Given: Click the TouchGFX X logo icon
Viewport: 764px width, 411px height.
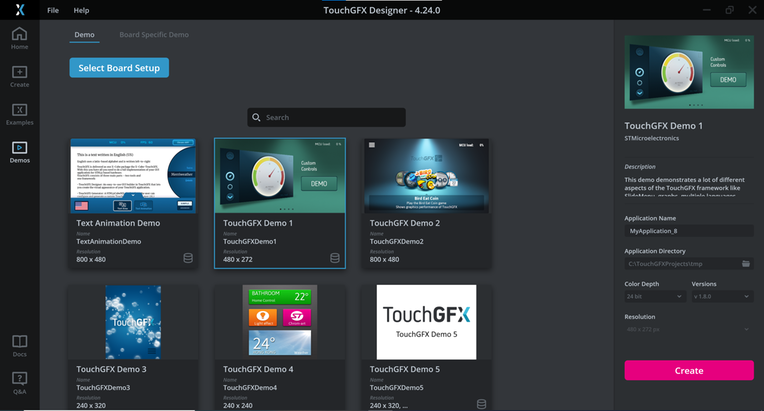Looking at the screenshot, I should (x=19, y=10).
